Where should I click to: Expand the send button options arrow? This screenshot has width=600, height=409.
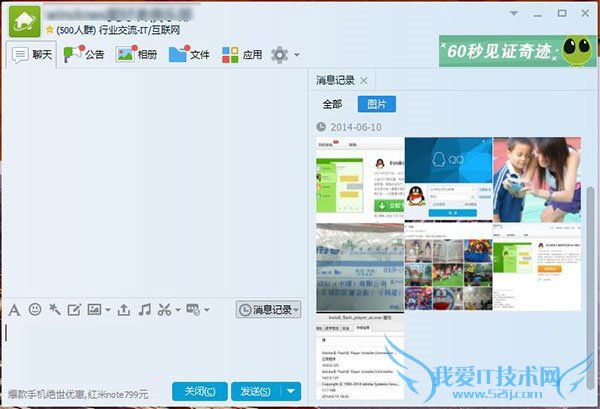[291, 391]
